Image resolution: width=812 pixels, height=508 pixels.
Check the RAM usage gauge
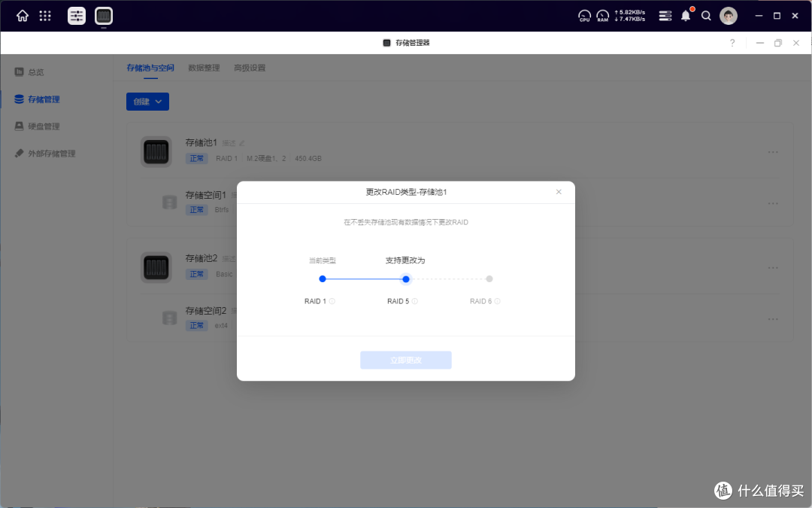coord(603,16)
